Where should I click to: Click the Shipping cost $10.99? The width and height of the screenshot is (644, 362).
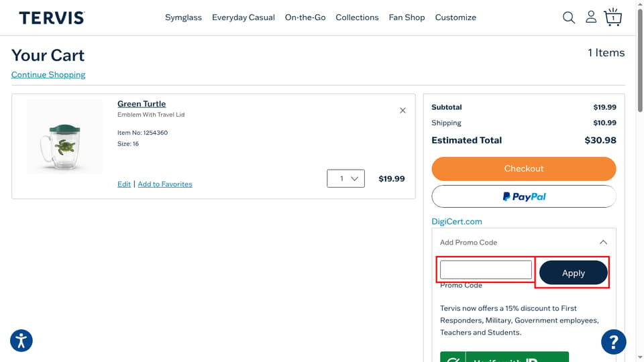pyautogui.click(x=604, y=123)
